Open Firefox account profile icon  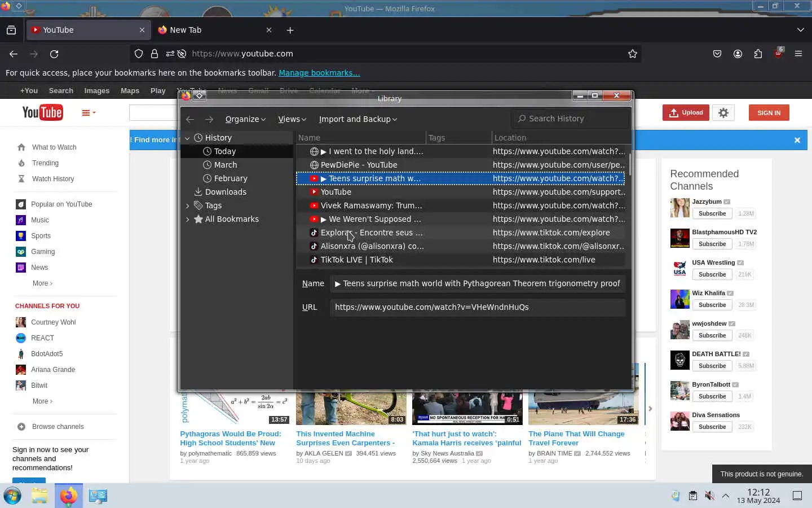[738, 54]
